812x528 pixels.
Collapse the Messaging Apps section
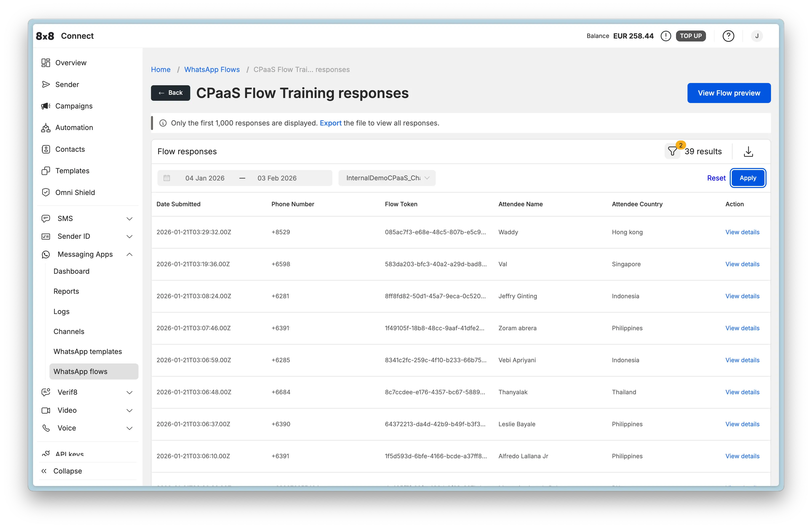pos(130,254)
